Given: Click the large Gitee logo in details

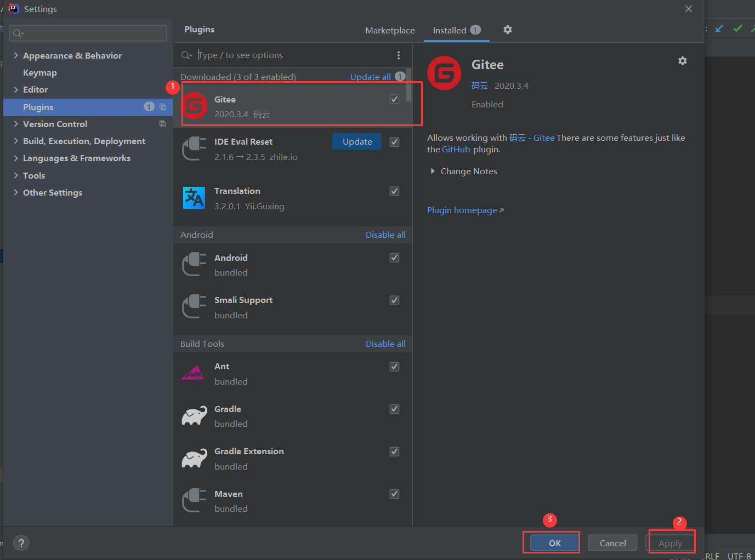Looking at the screenshot, I should [x=444, y=73].
